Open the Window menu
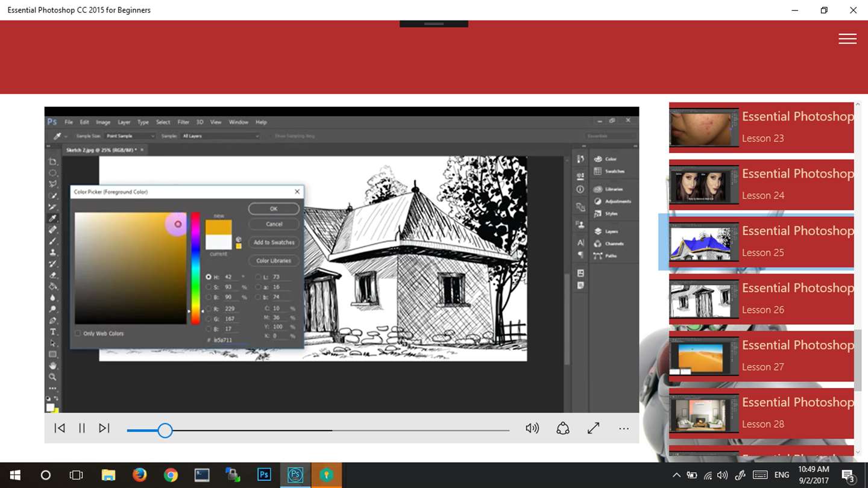 (238, 122)
